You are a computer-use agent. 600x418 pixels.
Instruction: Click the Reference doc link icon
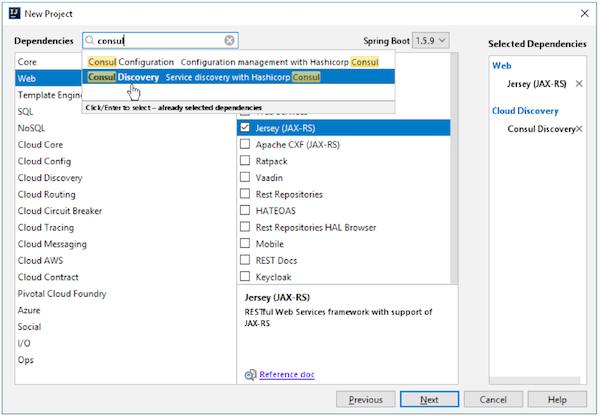tap(250, 375)
